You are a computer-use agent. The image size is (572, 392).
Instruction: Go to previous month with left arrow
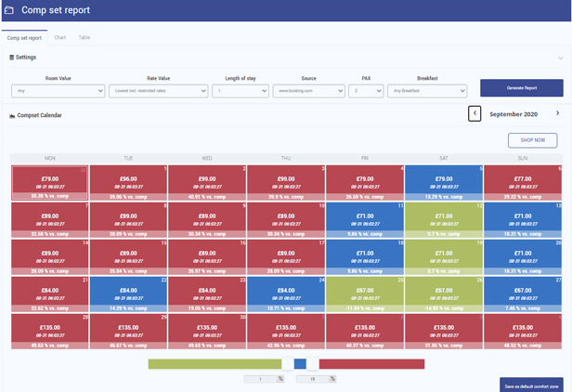[474, 113]
